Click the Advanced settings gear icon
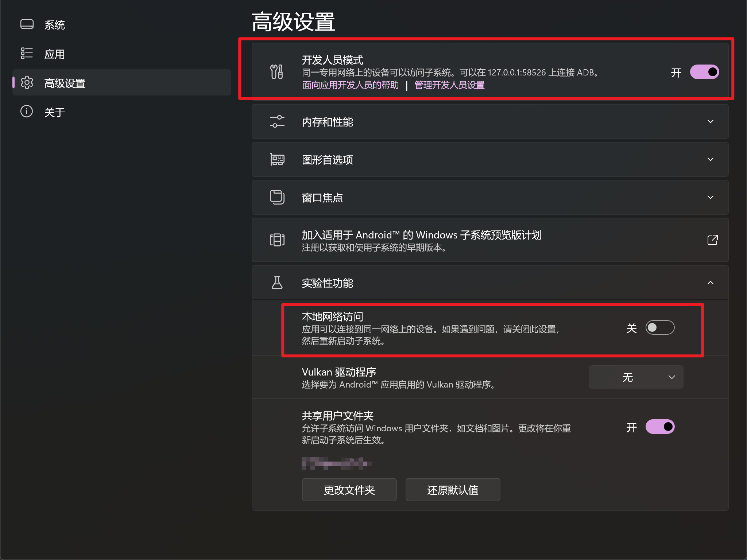Image resolution: width=747 pixels, height=560 pixels. click(x=27, y=83)
